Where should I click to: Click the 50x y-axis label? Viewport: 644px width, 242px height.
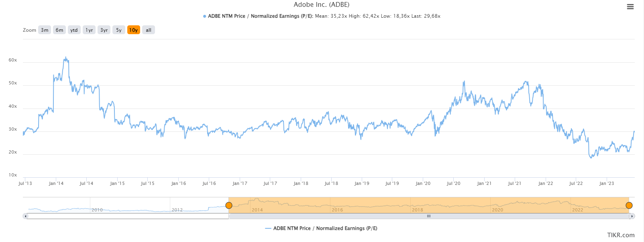pyautogui.click(x=13, y=83)
